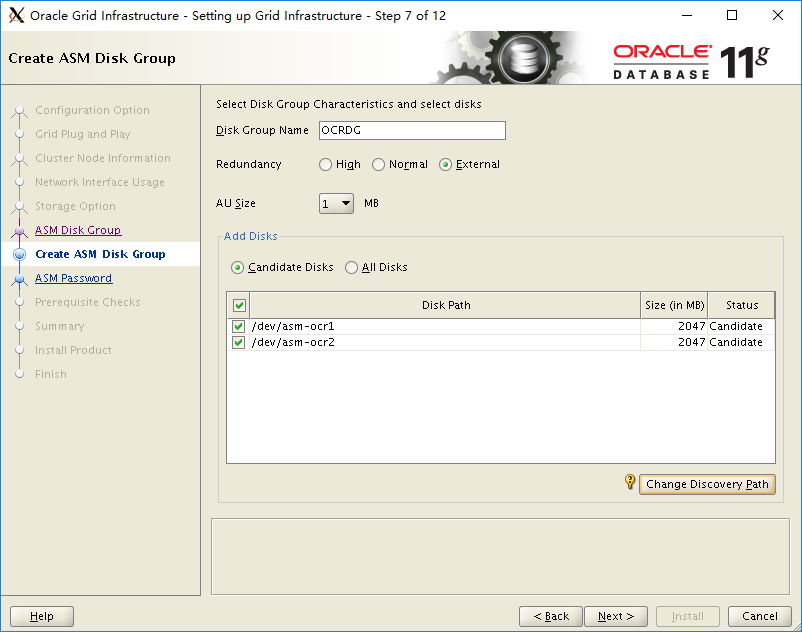Uncheck the /dev/asm-ocr1 disk checkbox
This screenshot has width=802, height=632.
[x=238, y=326]
